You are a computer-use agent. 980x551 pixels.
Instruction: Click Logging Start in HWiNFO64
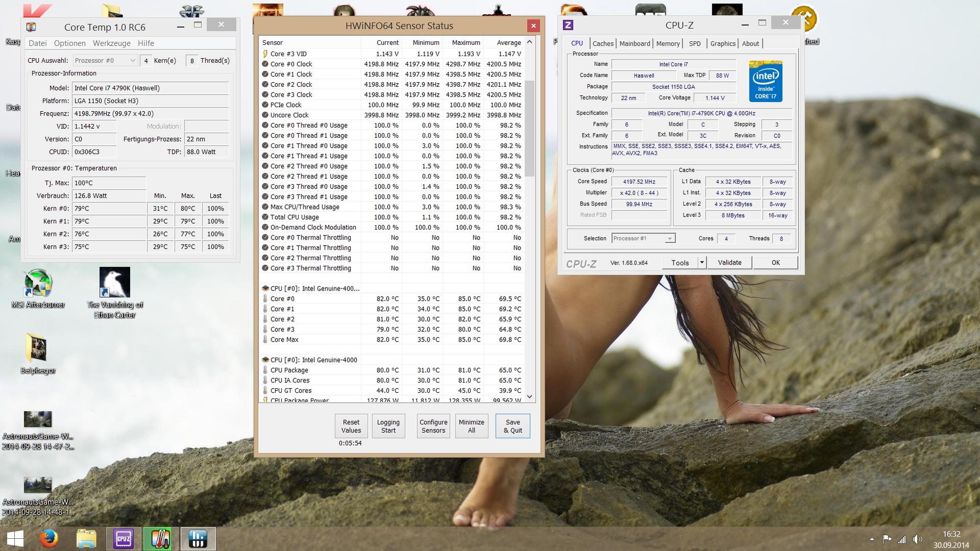pos(388,426)
